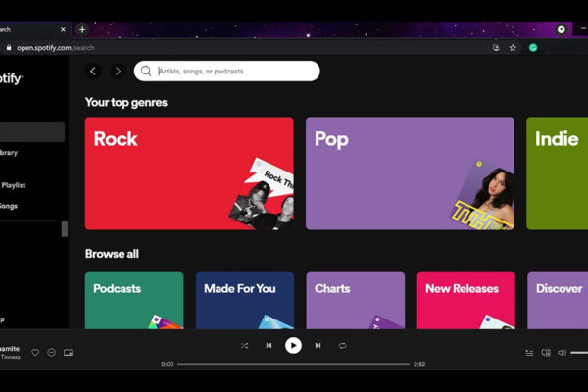Bookmark this page with the star icon
The height and width of the screenshot is (392, 588).
coord(513,48)
